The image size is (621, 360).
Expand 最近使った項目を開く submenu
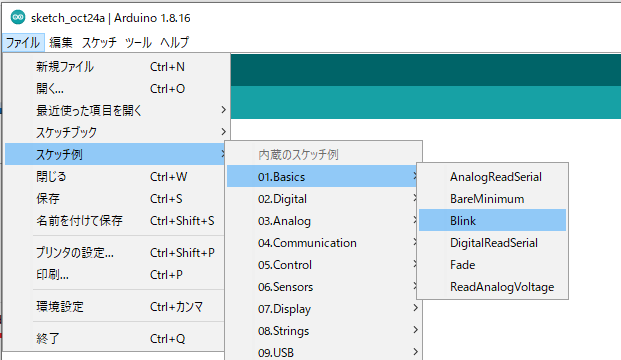click(116, 110)
